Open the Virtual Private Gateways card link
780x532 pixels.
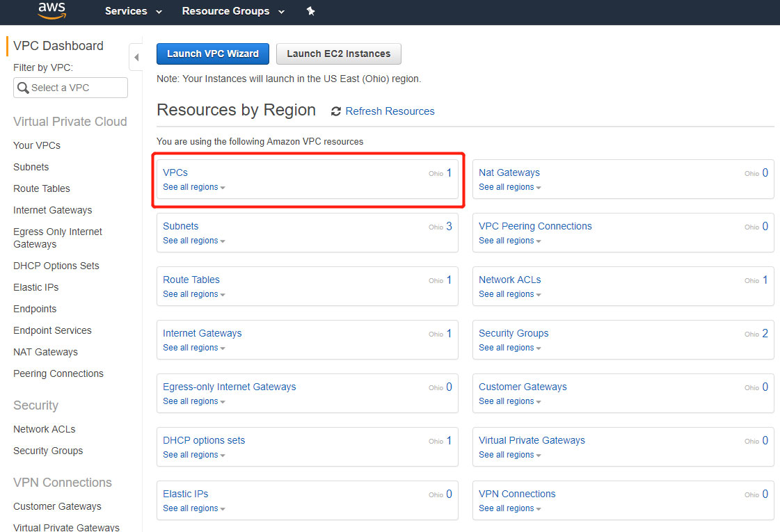point(532,440)
